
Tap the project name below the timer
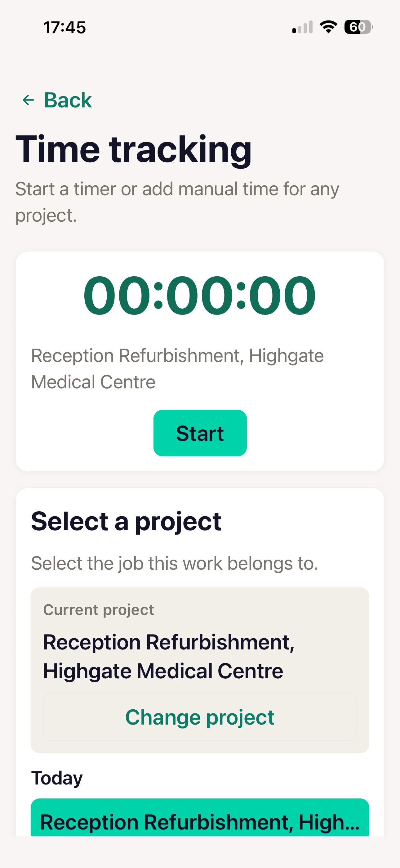point(177,368)
